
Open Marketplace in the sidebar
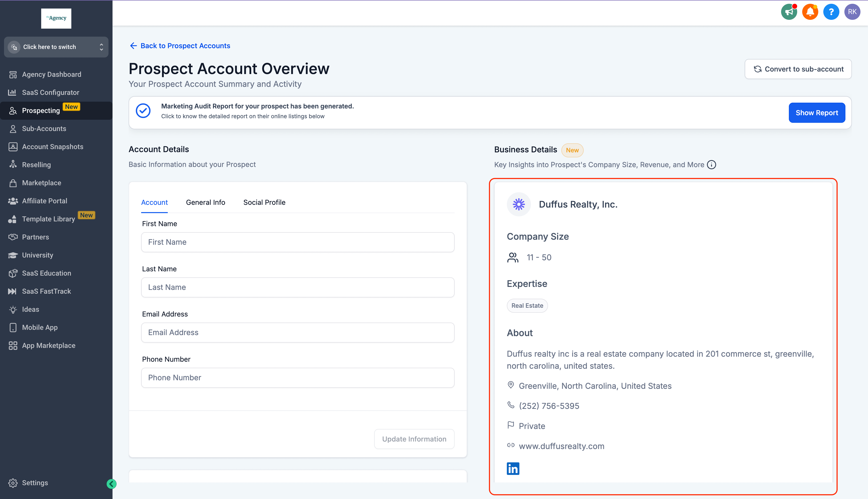(41, 183)
